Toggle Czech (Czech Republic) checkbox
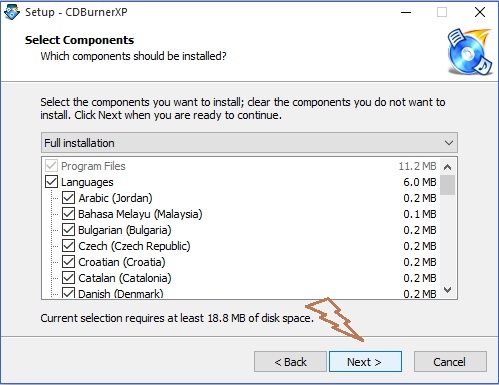 click(68, 246)
